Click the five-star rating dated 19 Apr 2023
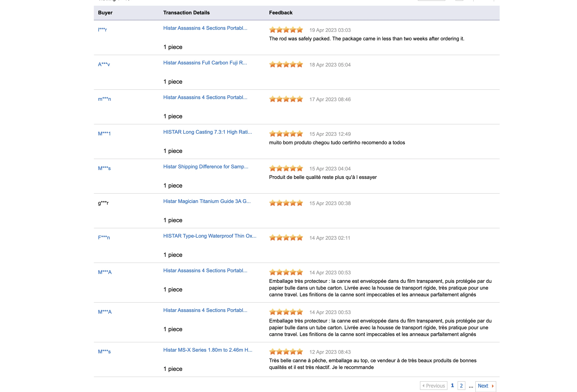577x392 pixels. (x=286, y=30)
